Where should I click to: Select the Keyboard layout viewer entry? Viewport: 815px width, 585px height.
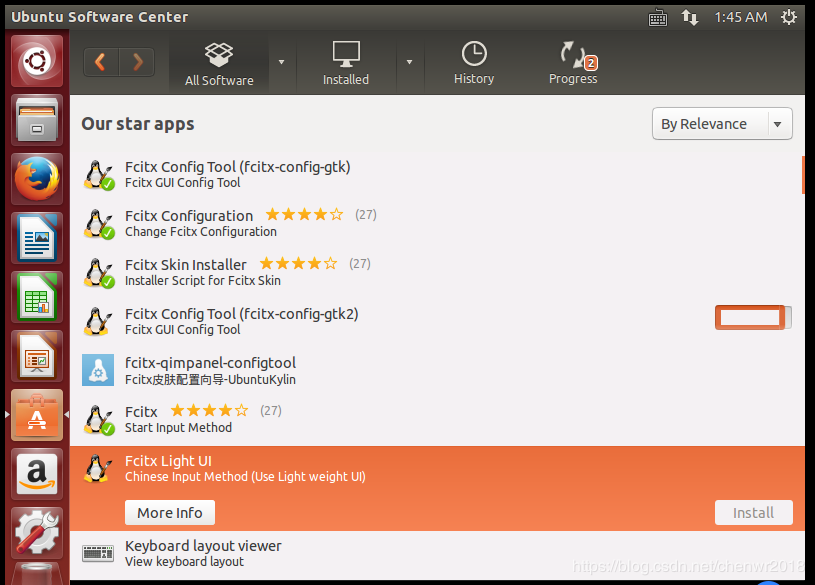436,554
